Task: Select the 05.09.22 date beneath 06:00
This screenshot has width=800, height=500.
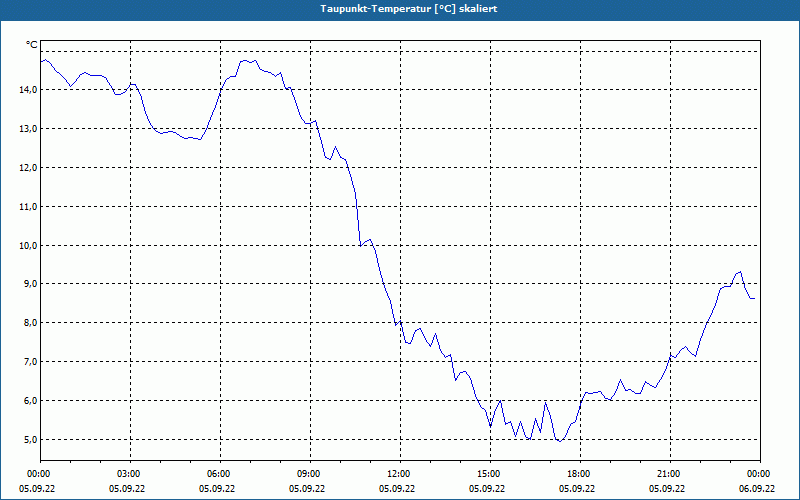Action: [217, 488]
